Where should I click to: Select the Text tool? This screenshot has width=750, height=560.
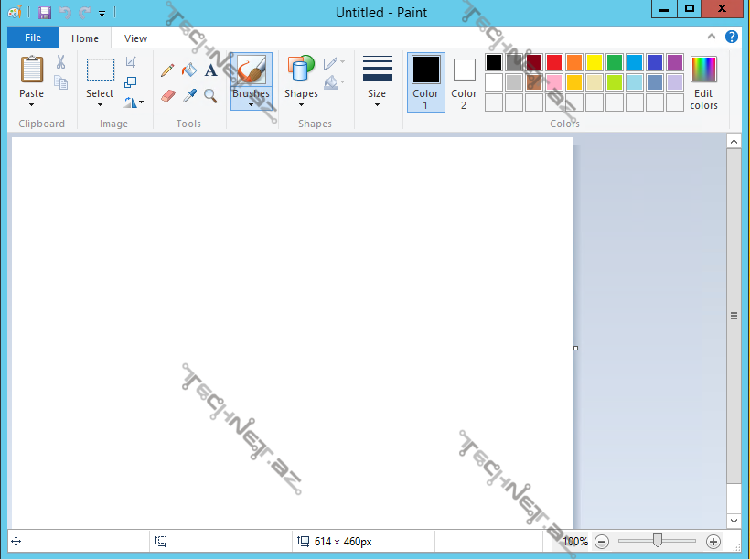click(210, 70)
